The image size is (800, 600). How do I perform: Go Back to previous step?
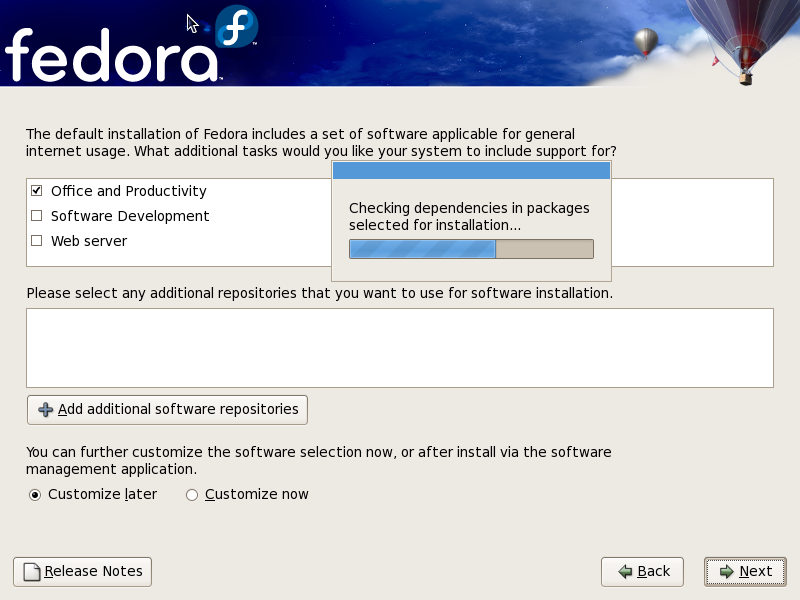[642, 571]
